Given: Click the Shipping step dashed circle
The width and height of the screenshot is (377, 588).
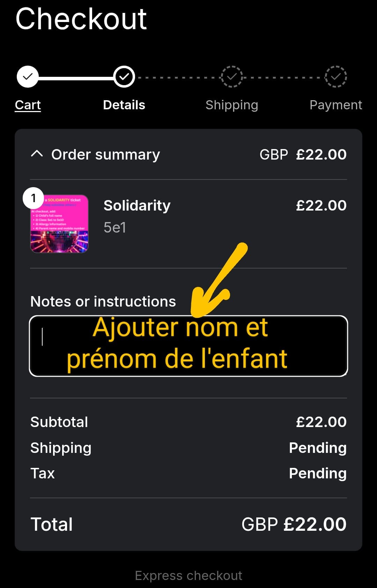Looking at the screenshot, I should point(231,76).
